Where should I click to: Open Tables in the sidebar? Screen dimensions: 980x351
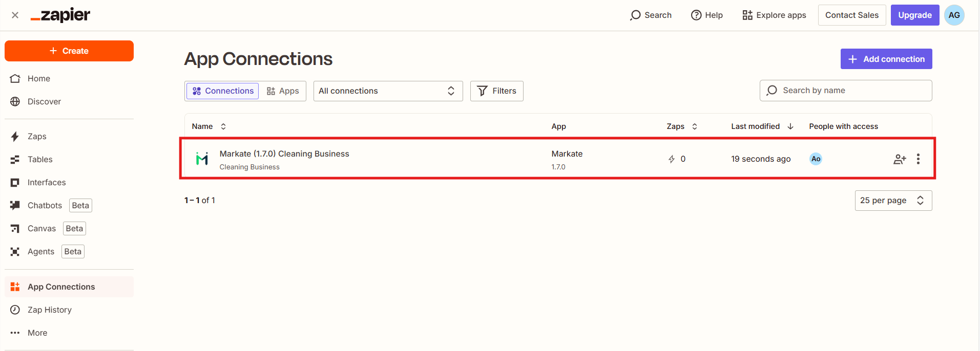click(x=69, y=160)
